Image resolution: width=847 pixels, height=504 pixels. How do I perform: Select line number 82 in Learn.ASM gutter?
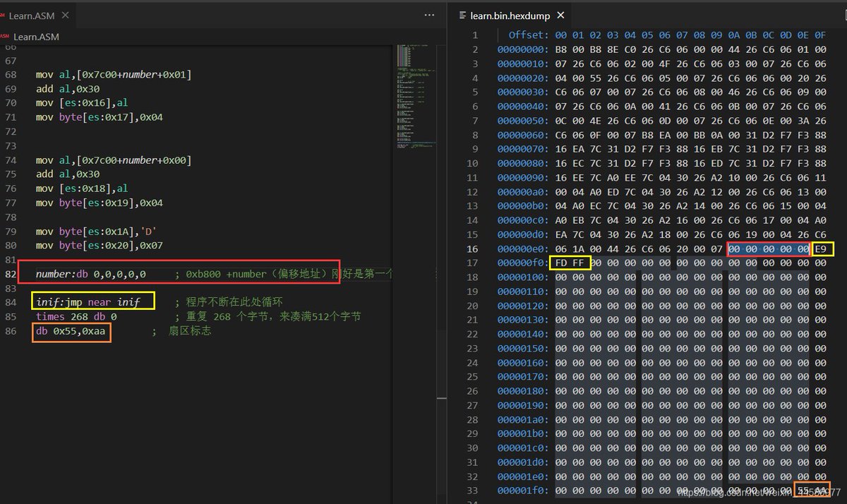point(10,274)
